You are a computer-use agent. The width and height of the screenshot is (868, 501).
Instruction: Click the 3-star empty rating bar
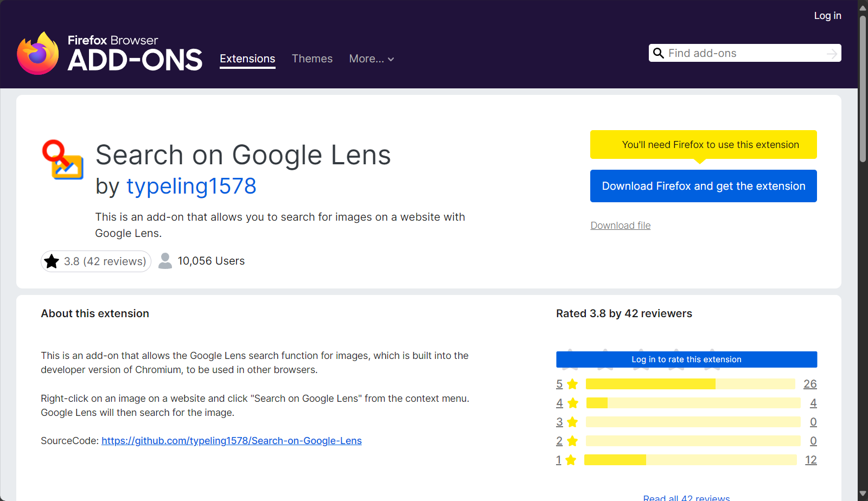693,422
